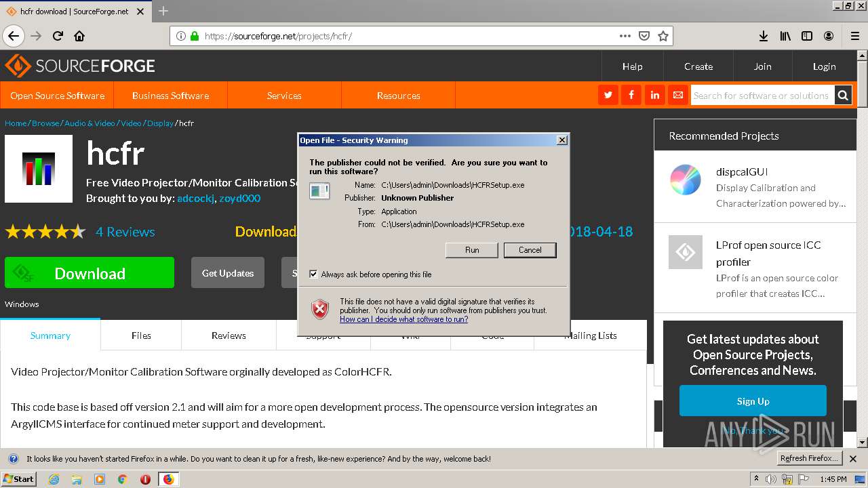Viewport: 868px width, 488px height.
Task: Click the Login menu item
Action: pos(825,66)
